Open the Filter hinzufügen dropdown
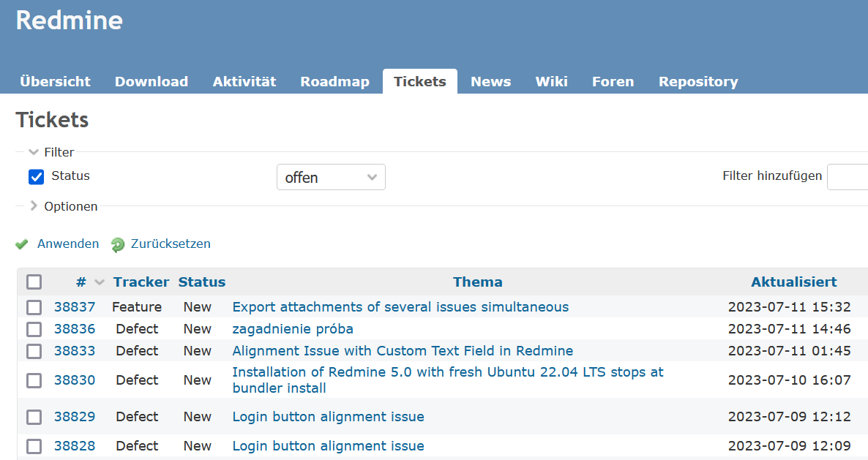 click(x=848, y=177)
